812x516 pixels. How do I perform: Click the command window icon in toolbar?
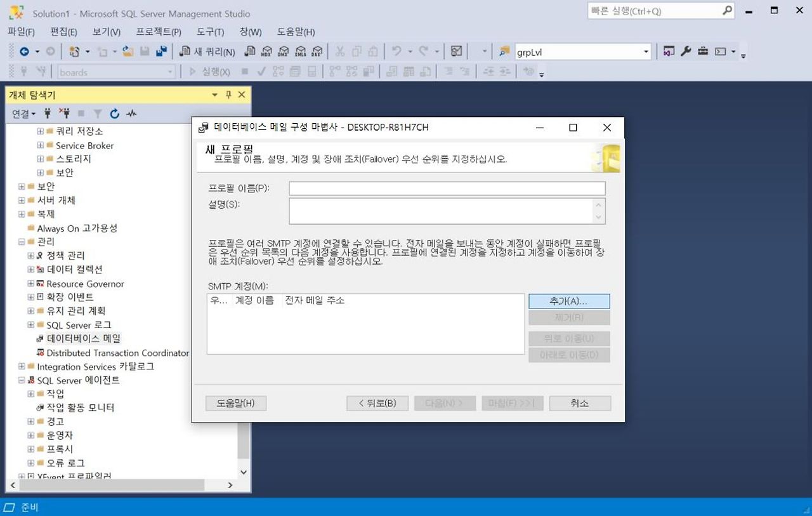720,51
